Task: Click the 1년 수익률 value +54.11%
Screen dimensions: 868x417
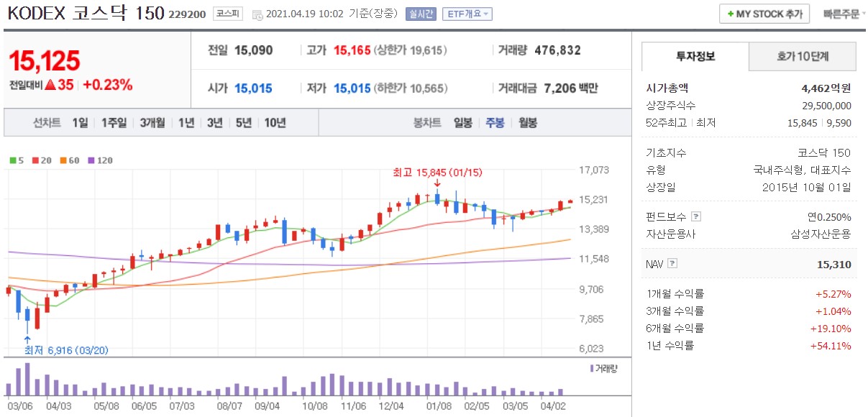Action: tap(831, 346)
